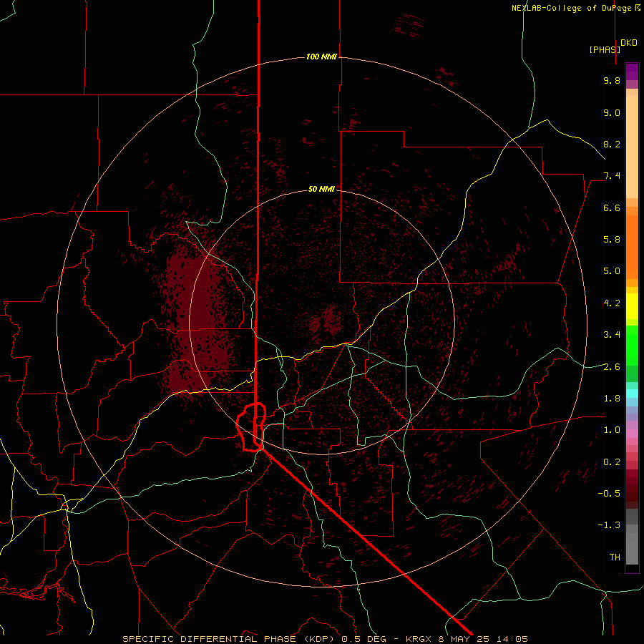Click the TH label on the color scale
This screenshot has width=644, height=644.
coord(615,557)
